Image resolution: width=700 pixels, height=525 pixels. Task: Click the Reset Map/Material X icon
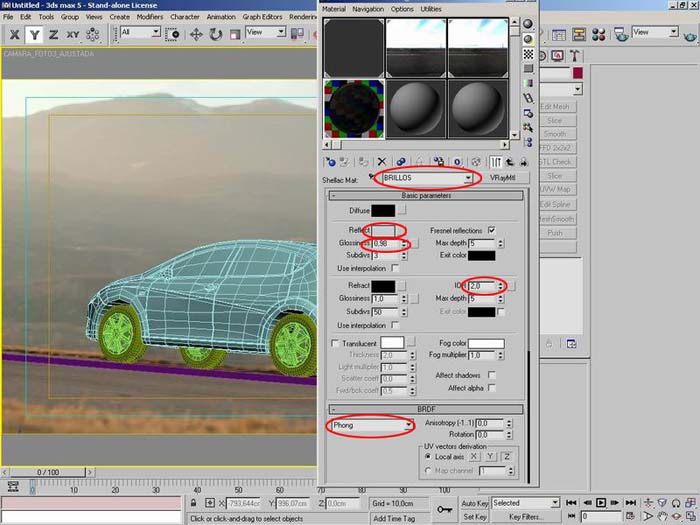coord(381,161)
